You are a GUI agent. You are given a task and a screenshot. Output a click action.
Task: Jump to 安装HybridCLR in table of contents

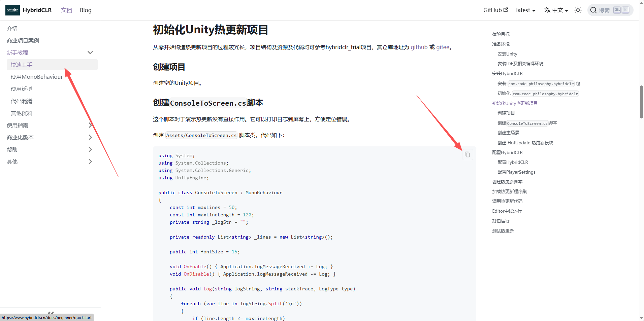coord(507,73)
